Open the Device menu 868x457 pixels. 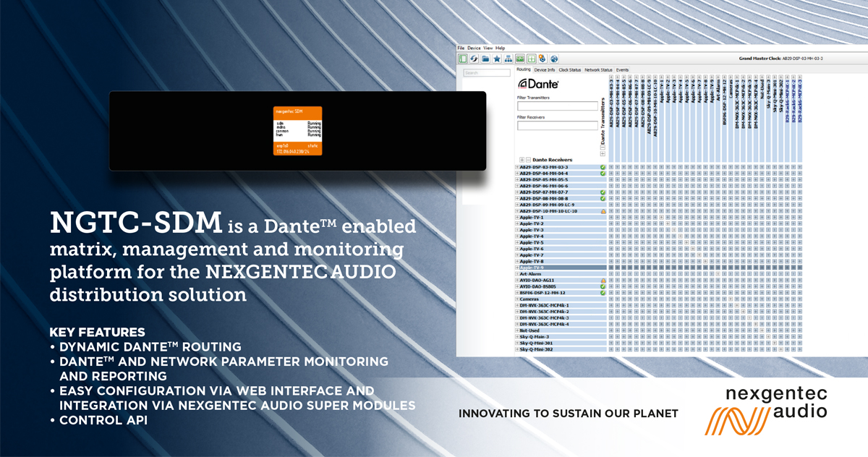coord(474,48)
